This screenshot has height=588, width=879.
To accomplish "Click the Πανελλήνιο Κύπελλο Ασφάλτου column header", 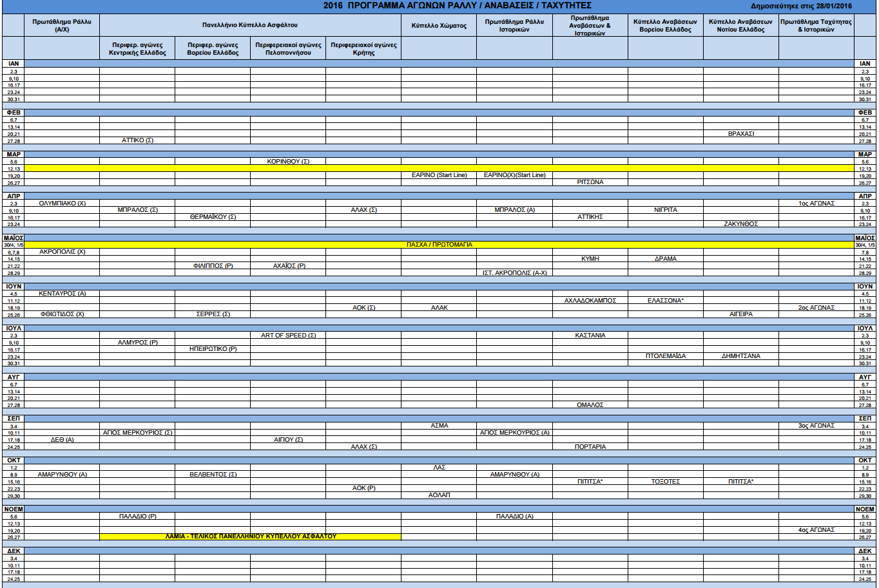I will coord(251,25).
